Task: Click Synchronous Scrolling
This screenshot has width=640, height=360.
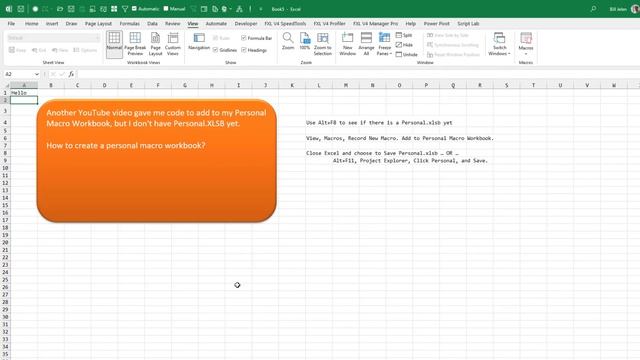Action: [x=453, y=44]
